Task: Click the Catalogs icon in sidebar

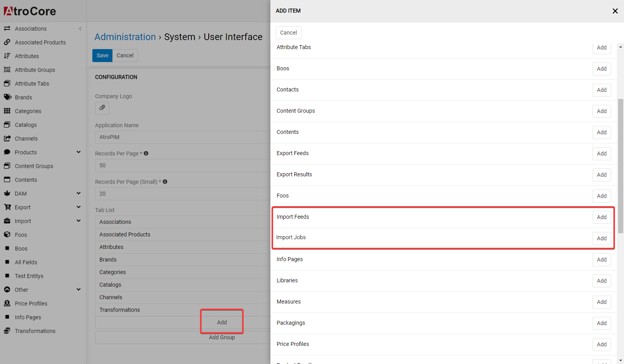Action: 7,124
